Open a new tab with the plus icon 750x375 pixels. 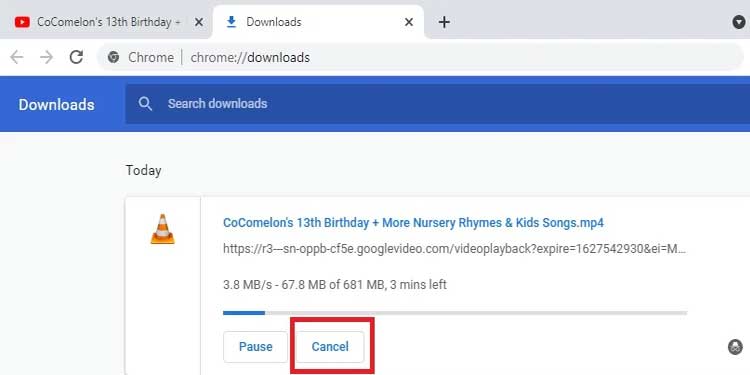pyautogui.click(x=444, y=22)
